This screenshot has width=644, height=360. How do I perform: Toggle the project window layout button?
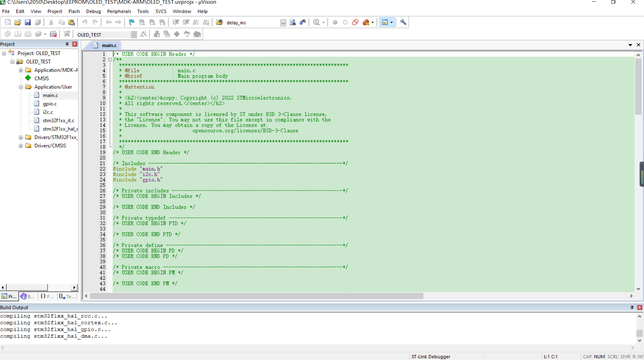coord(385,23)
